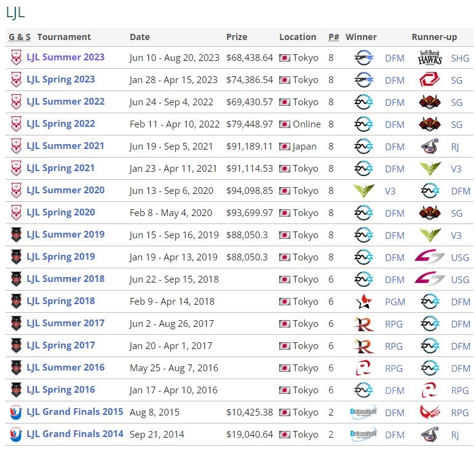The image size is (476, 450).
Task: Click LJL Summer 2023 tournament icon
Action: pos(16,57)
